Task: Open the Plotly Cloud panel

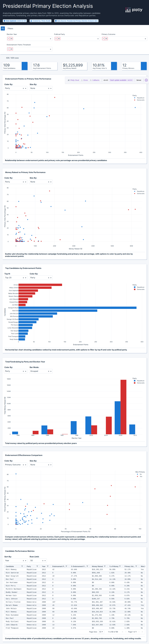Action: coord(75,80)
